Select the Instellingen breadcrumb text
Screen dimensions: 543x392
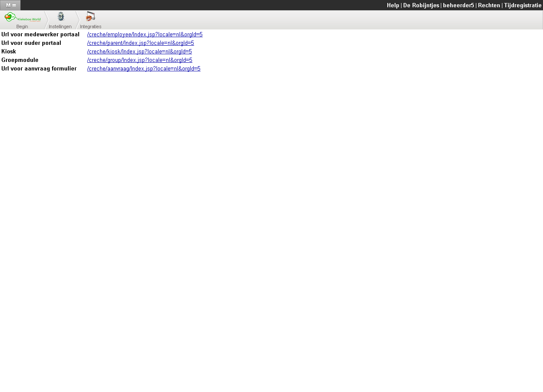[x=60, y=26]
